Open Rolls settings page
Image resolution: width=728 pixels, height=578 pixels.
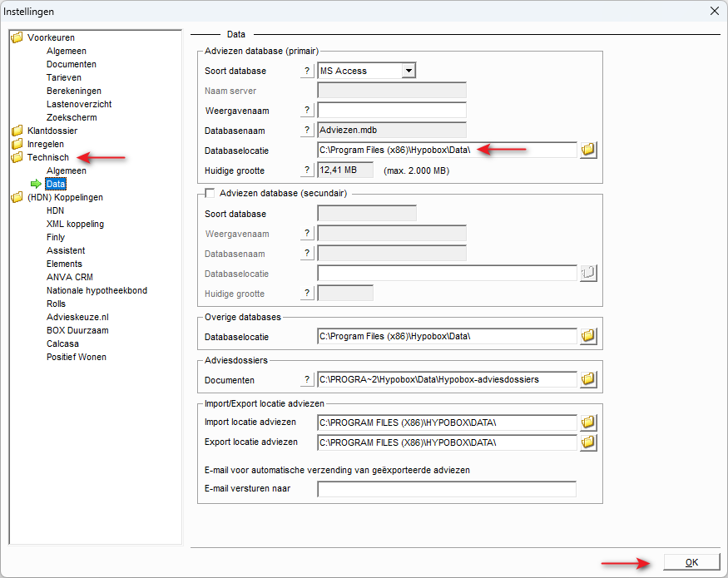coord(57,304)
